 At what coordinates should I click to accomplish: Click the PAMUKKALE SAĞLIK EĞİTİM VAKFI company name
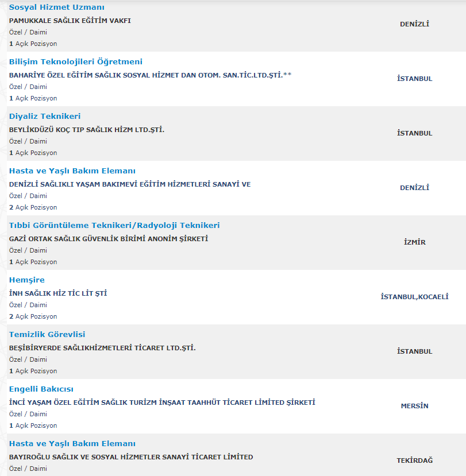click(x=70, y=21)
